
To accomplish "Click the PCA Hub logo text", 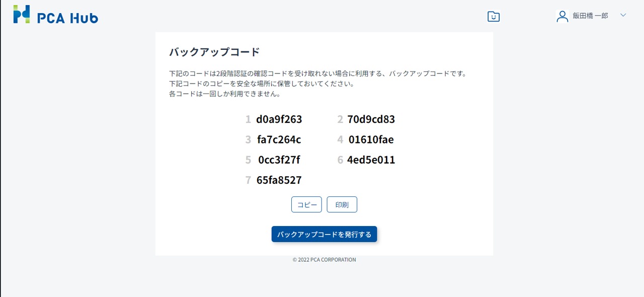I will 67,18.
